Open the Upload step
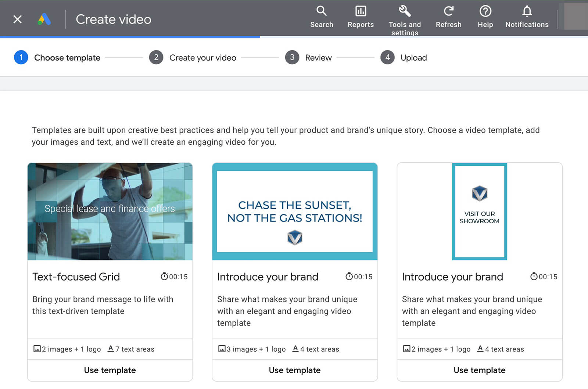This screenshot has height=389, width=588. (x=404, y=57)
